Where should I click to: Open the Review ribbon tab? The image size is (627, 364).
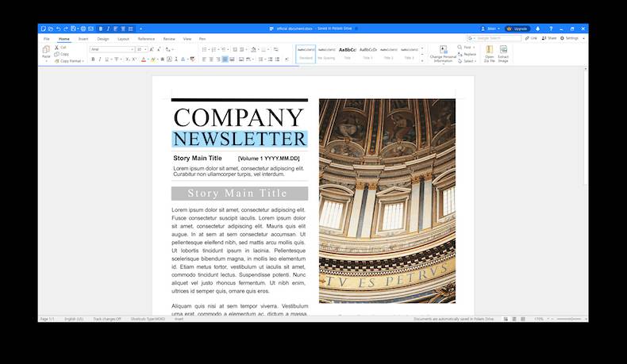169,38
